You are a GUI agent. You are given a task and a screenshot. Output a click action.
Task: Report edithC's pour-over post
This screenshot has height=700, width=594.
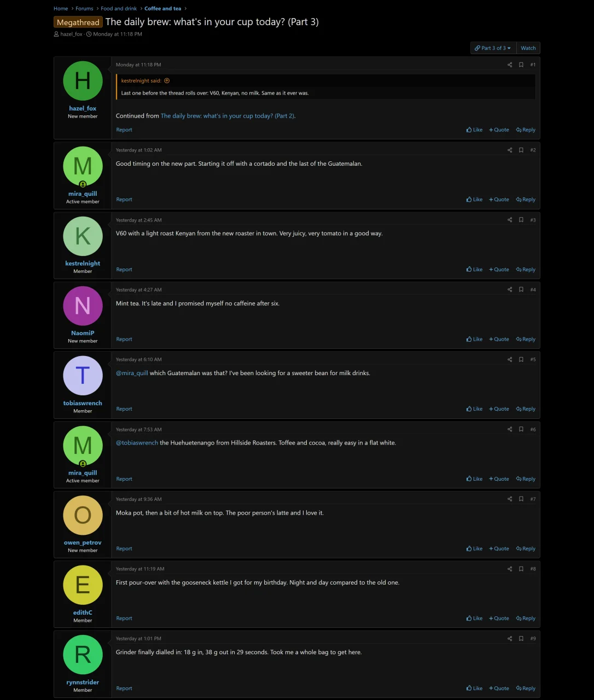tap(124, 619)
